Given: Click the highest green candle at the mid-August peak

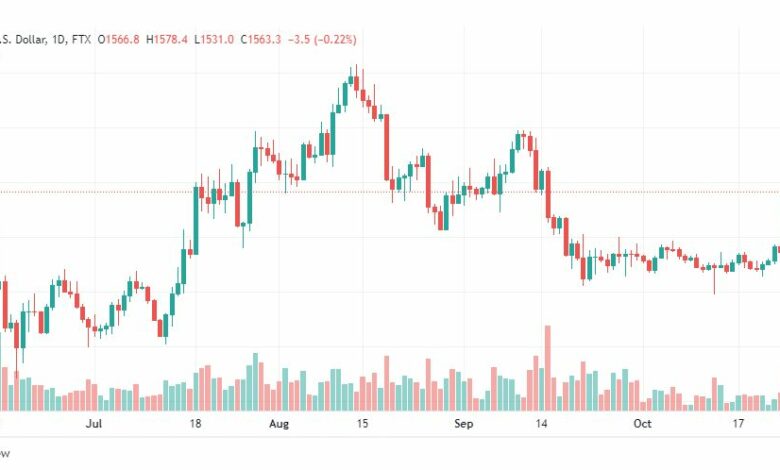Looking at the screenshot, I should coord(351,80).
